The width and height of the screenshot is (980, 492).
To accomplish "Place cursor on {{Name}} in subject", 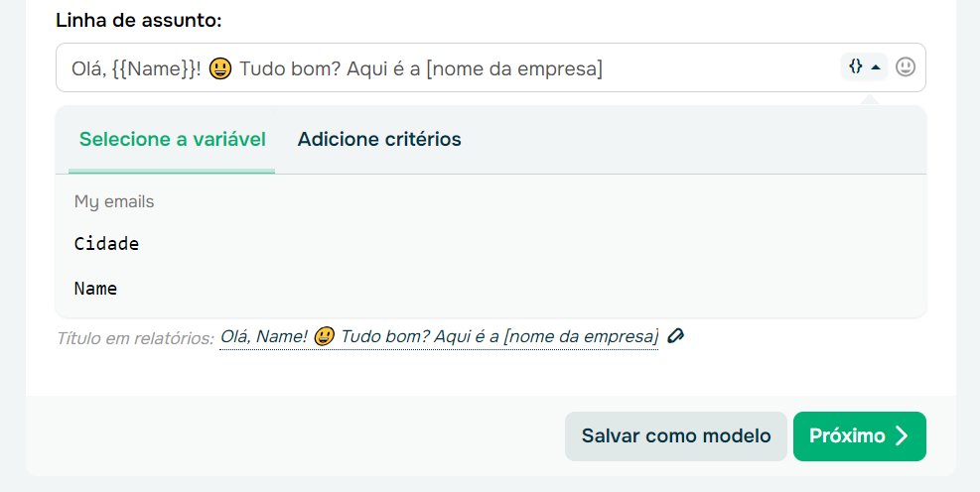I will tap(157, 69).
